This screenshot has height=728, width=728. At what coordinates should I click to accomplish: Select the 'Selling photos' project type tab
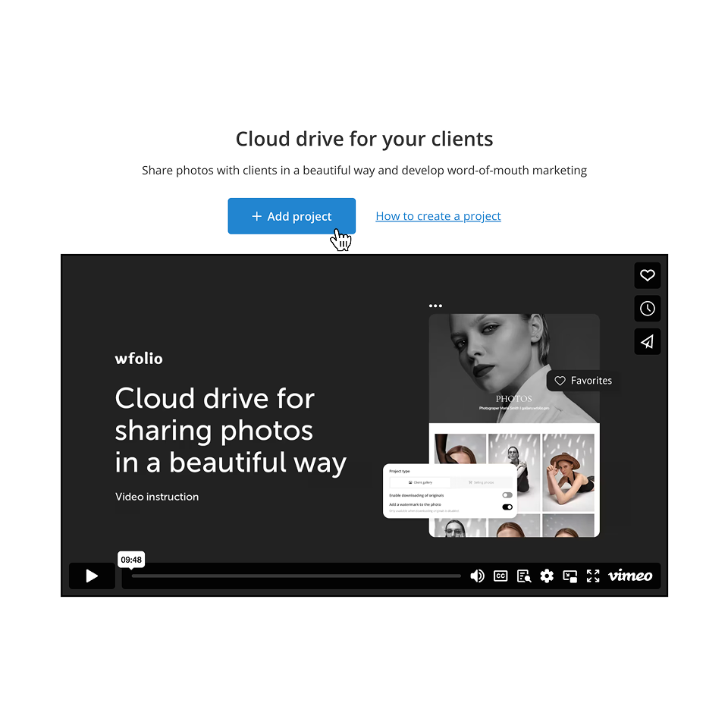point(481,482)
